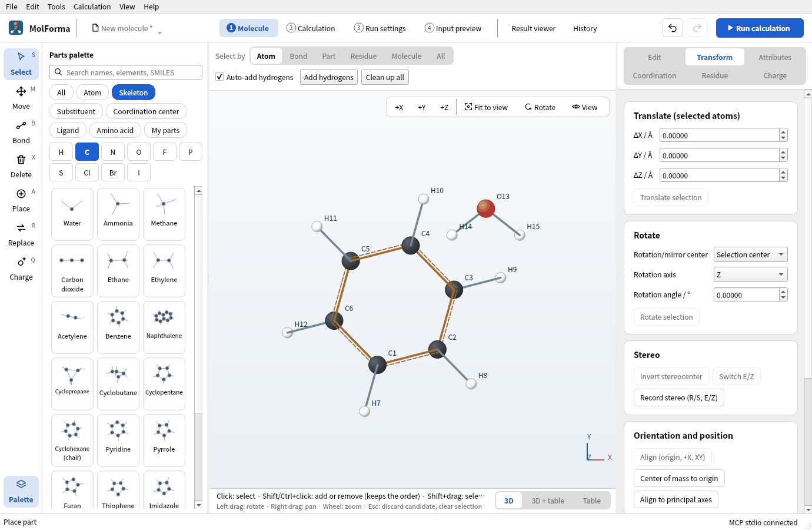Open dropdown arrow beside New molecule
Image resolution: width=812 pixels, height=530 pixels.
[x=159, y=32]
